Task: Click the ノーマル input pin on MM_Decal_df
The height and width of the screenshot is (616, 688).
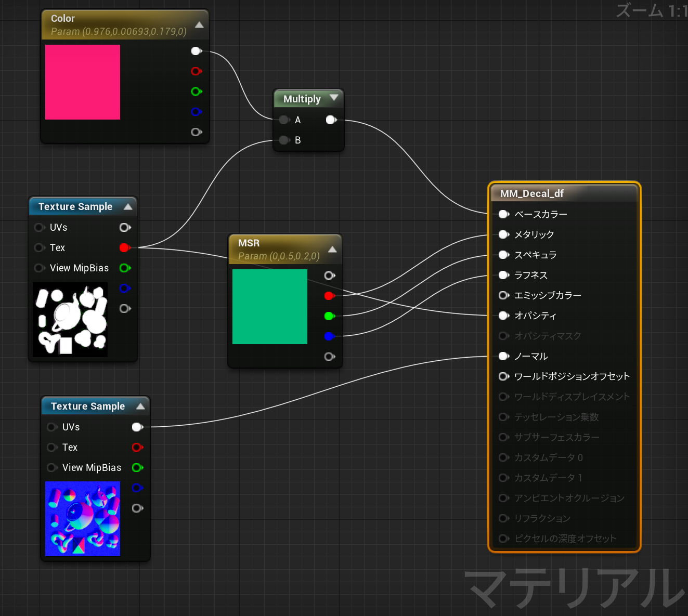Action: [x=503, y=356]
